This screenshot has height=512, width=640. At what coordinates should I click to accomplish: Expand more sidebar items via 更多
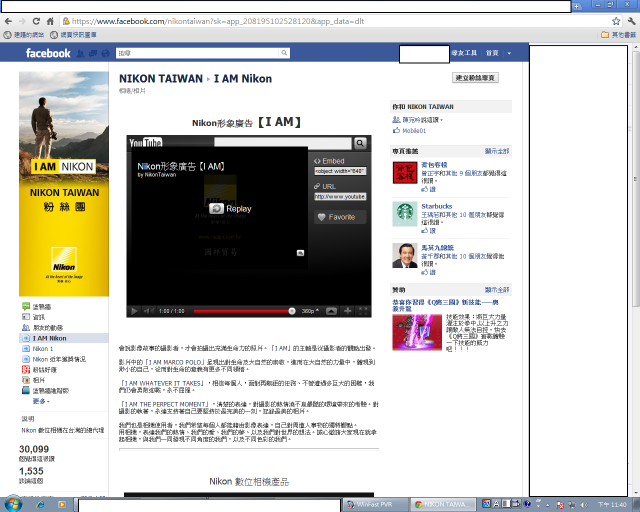pyautogui.click(x=41, y=401)
